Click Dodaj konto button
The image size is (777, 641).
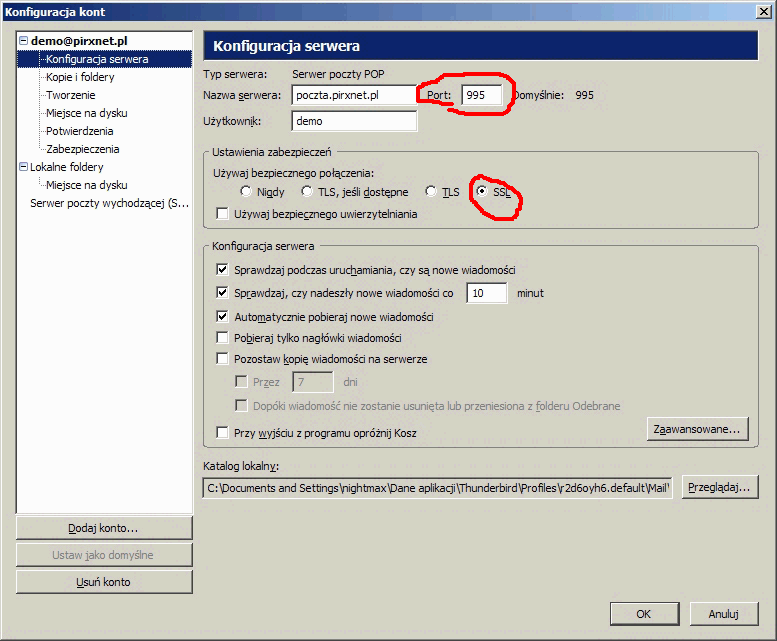coord(104,528)
